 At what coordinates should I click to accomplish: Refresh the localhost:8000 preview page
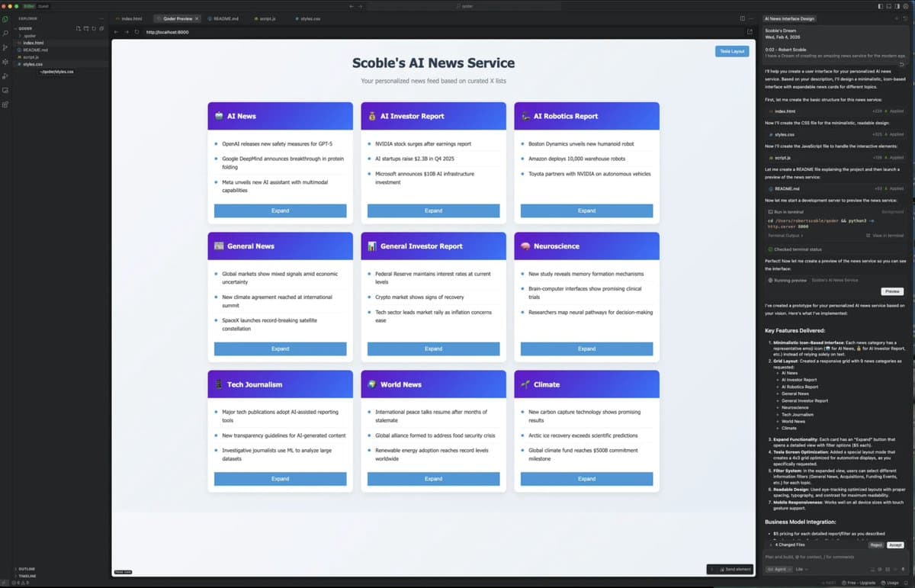point(137,32)
